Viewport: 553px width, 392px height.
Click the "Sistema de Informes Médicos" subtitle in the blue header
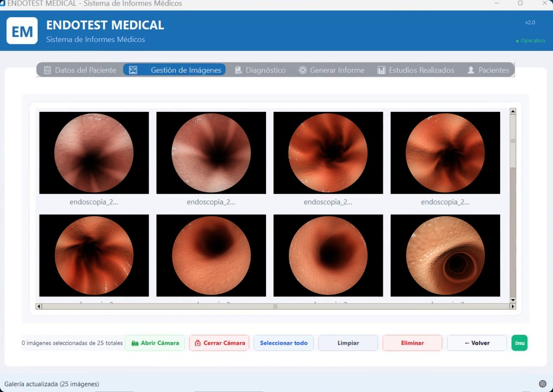pyautogui.click(x=95, y=40)
